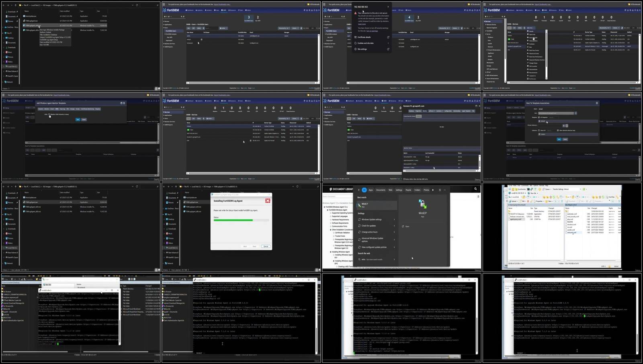Click horizontal scrollbar in the 3-users FortiSIEM frame
Screen dimensions: 643x364
pyautogui.click(x=252, y=83)
